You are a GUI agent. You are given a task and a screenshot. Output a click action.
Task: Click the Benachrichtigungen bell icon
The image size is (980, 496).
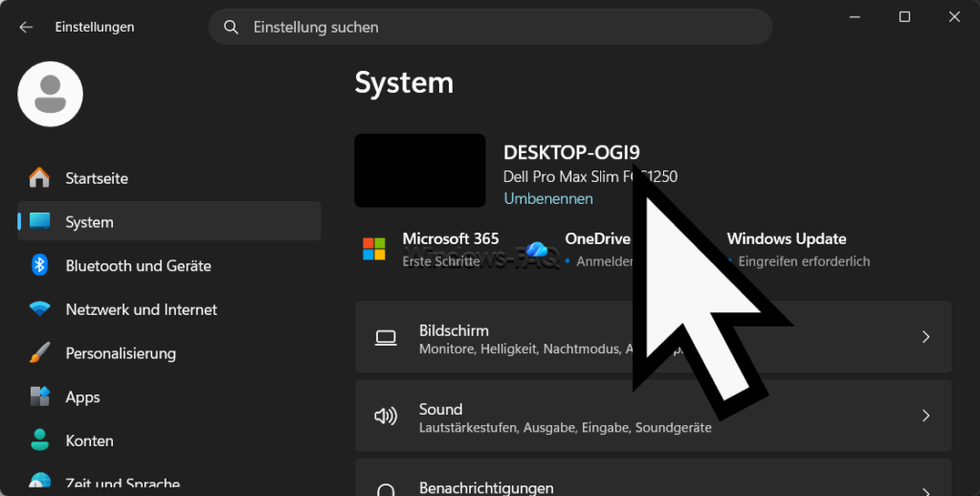[386, 489]
